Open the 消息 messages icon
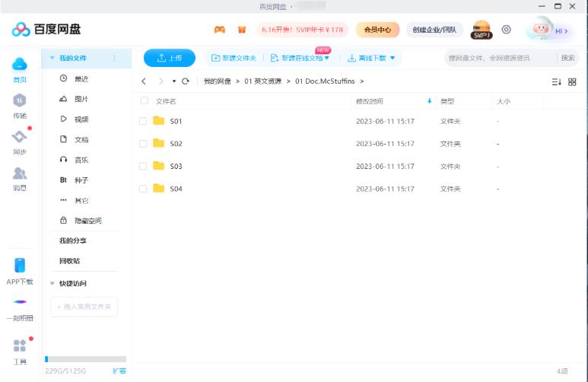This screenshot has height=382, width=588. tap(20, 173)
